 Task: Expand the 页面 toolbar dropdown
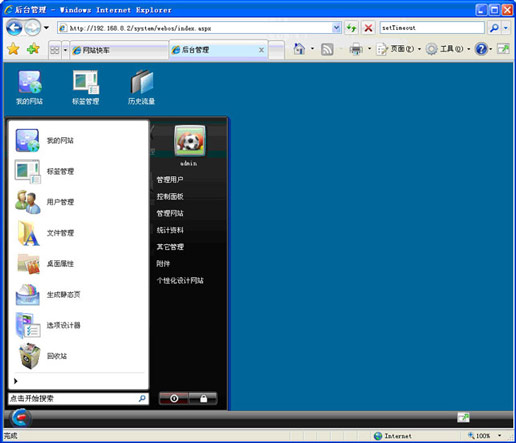[419, 49]
